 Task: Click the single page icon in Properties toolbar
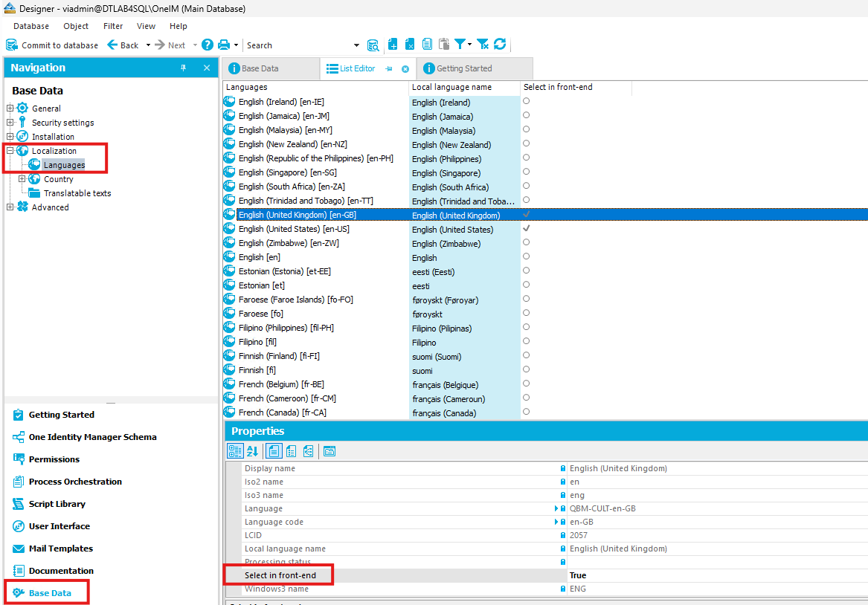point(274,451)
